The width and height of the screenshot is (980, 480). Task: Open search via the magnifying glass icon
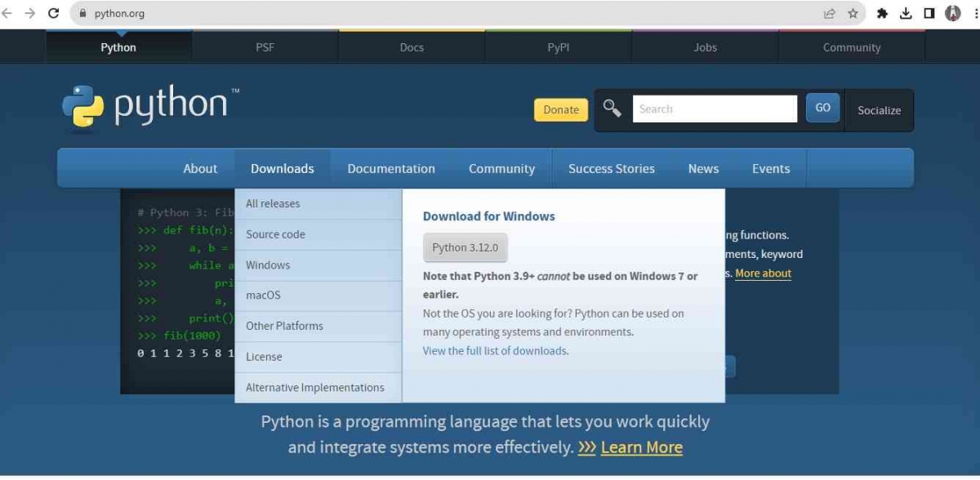612,107
